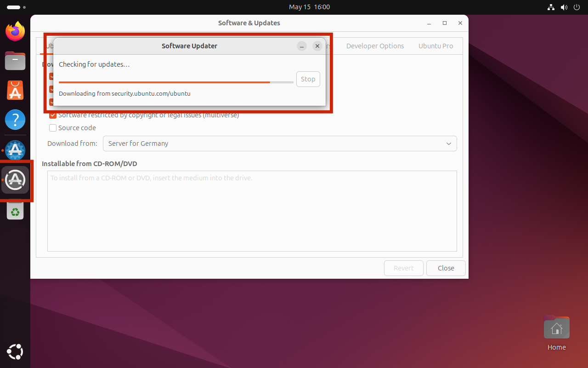This screenshot has width=588, height=368.
Task: Click the Close button in Software & Updates
Action: [446, 268]
